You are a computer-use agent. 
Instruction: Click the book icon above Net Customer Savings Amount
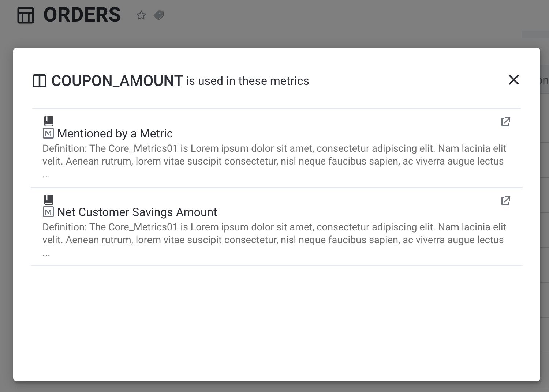pyautogui.click(x=48, y=199)
